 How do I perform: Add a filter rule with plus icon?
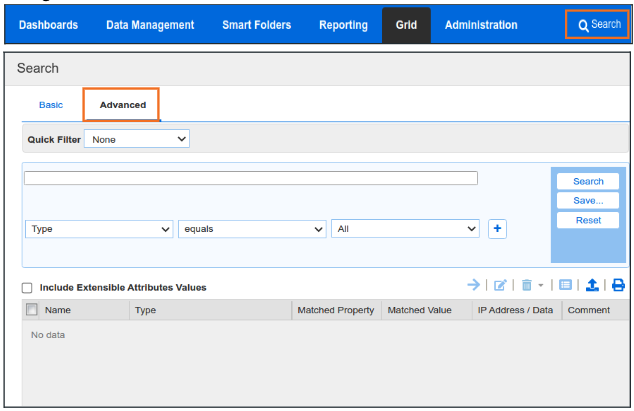click(497, 229)
